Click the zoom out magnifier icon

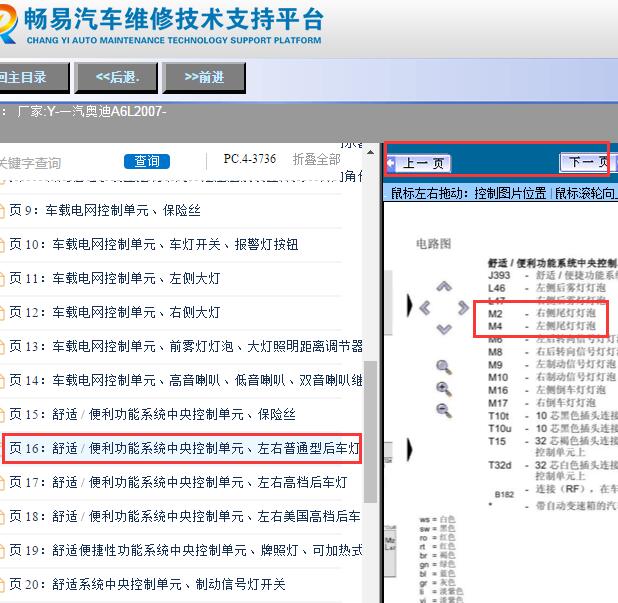(444, 411)
